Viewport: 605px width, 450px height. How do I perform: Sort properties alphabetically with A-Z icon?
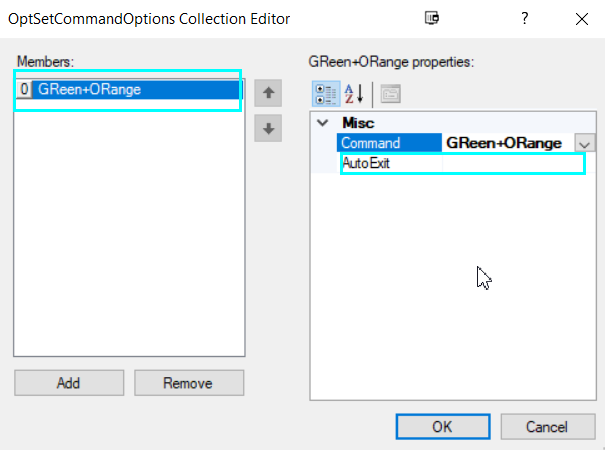point(353,94)
